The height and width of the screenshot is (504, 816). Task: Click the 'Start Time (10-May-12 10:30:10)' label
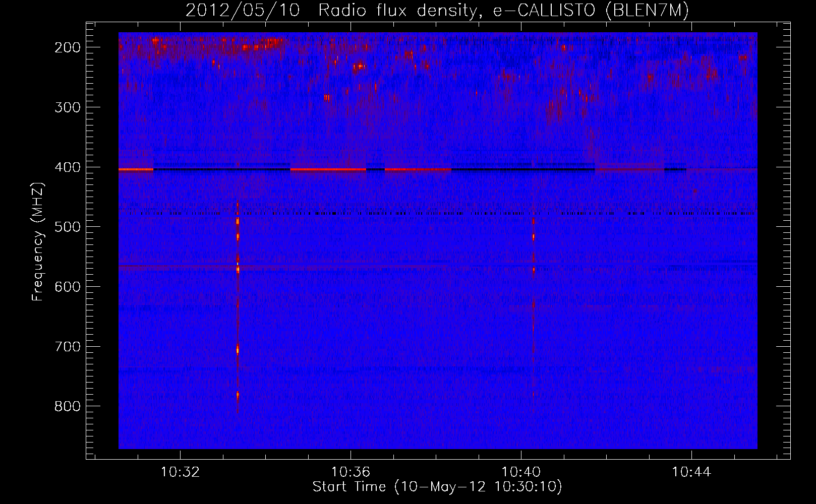click(437, 487)
